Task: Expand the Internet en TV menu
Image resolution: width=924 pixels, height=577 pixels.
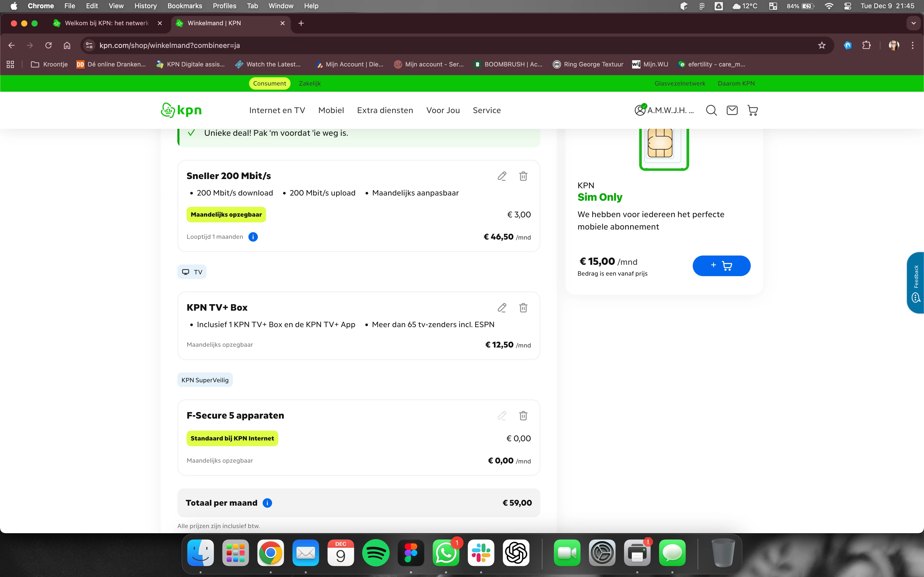Action: tap(277, 110)
